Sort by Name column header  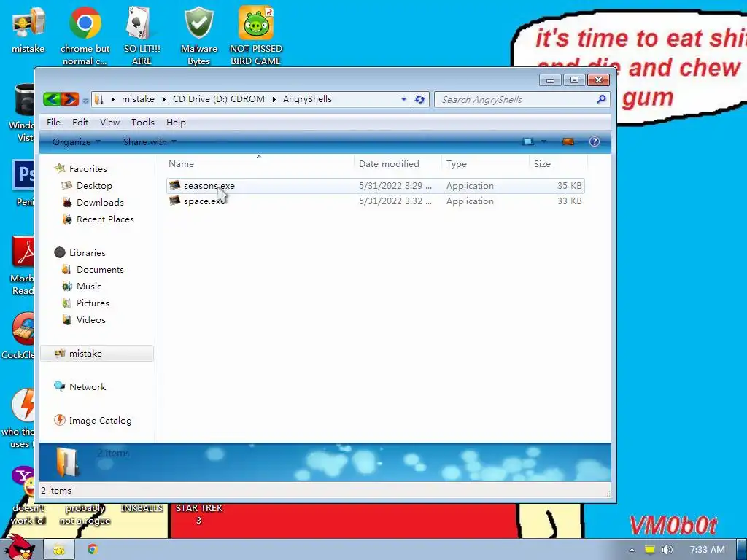click(259, 164)
